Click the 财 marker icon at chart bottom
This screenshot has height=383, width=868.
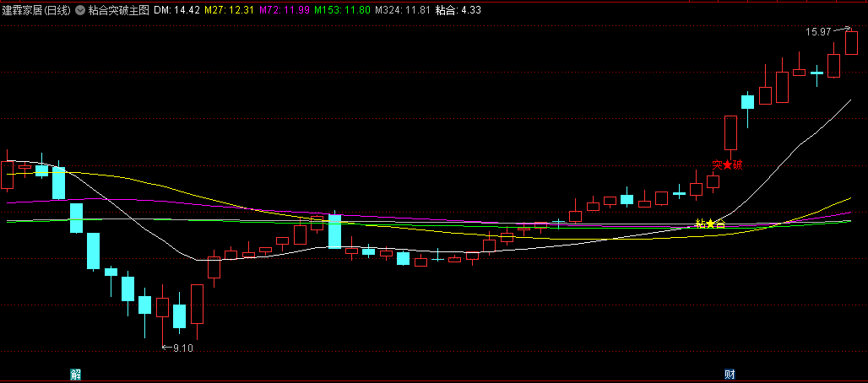tap(730, 375)
